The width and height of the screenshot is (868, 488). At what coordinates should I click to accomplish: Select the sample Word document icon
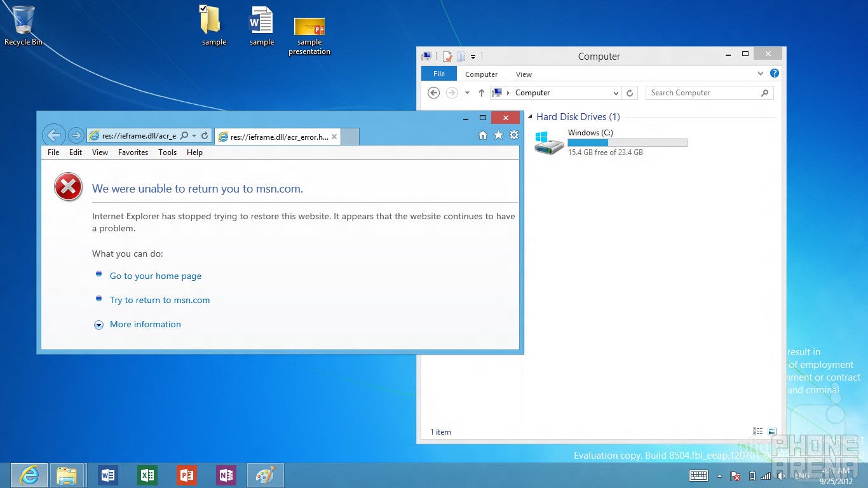[261, 25]
